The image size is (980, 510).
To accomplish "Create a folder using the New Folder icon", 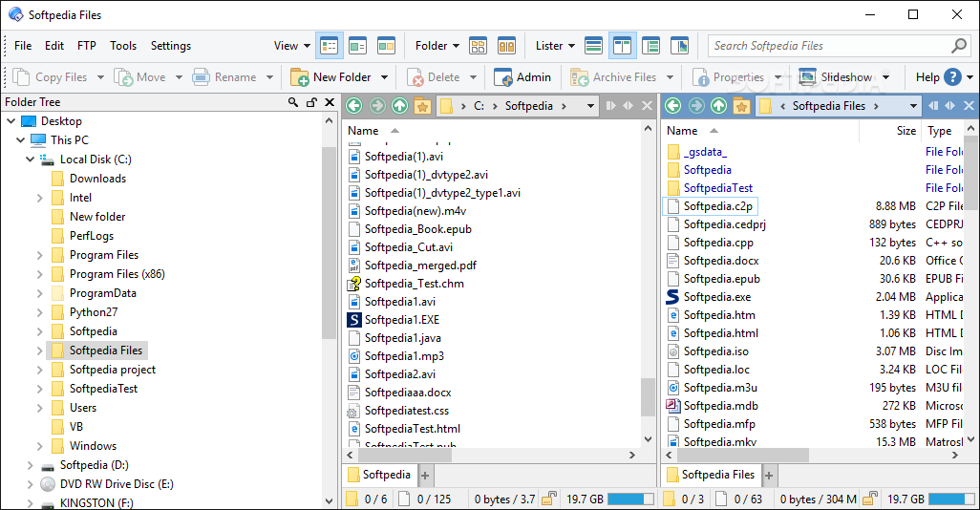I will click(300, 76).
